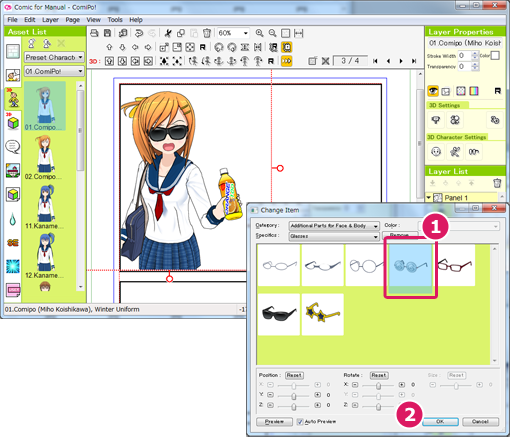510x437 pixels.
Task: Go to the next page arrow
Action: (x=401, y=61)
